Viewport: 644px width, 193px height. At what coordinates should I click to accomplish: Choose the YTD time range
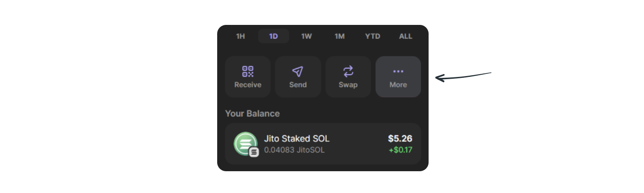[373, 36]
